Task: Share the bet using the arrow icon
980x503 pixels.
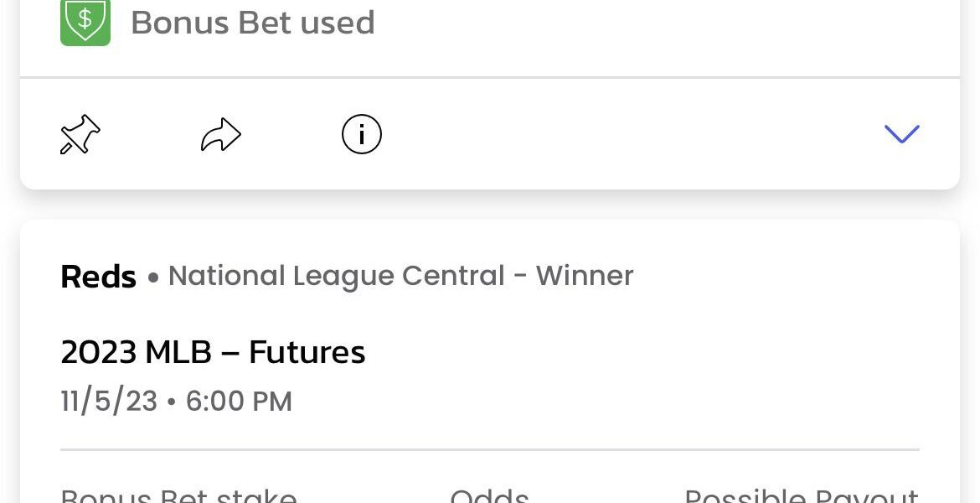Action: point(221,135)
